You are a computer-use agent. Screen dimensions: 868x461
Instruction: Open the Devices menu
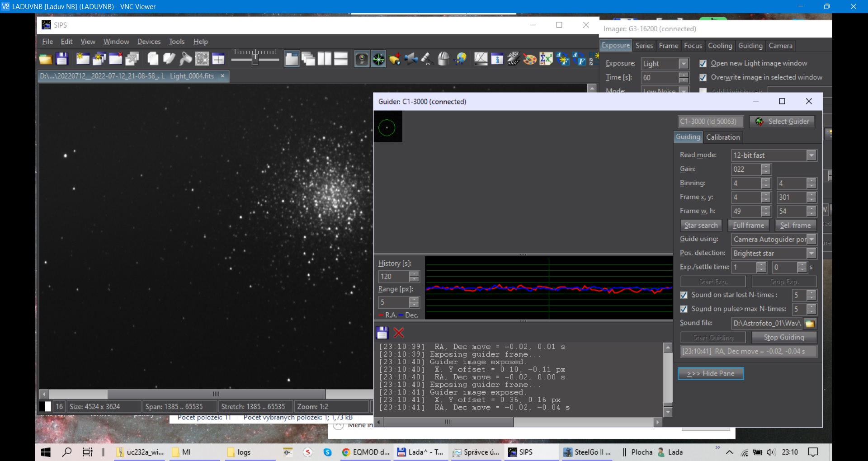pyautogui.click(x=149, y=42)
